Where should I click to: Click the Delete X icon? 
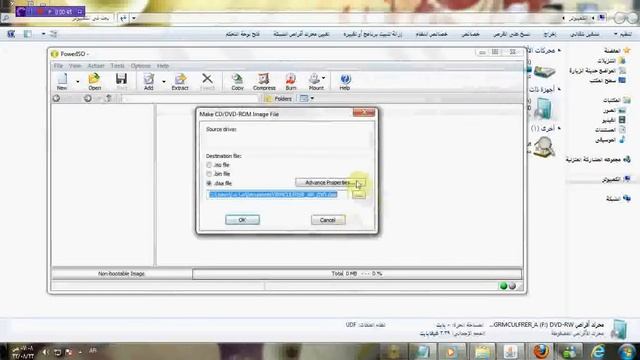[207, 82]
